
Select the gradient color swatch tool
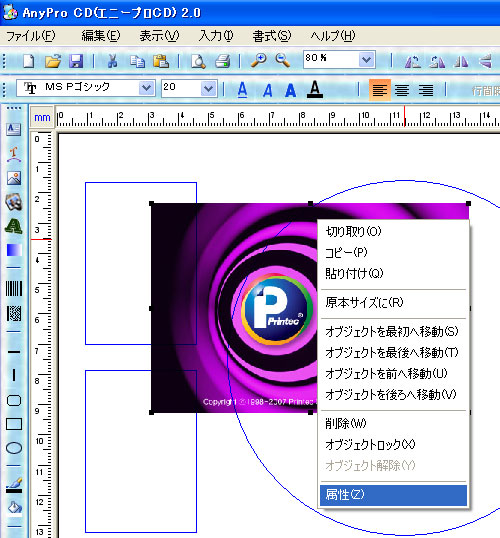coord(14,250)
